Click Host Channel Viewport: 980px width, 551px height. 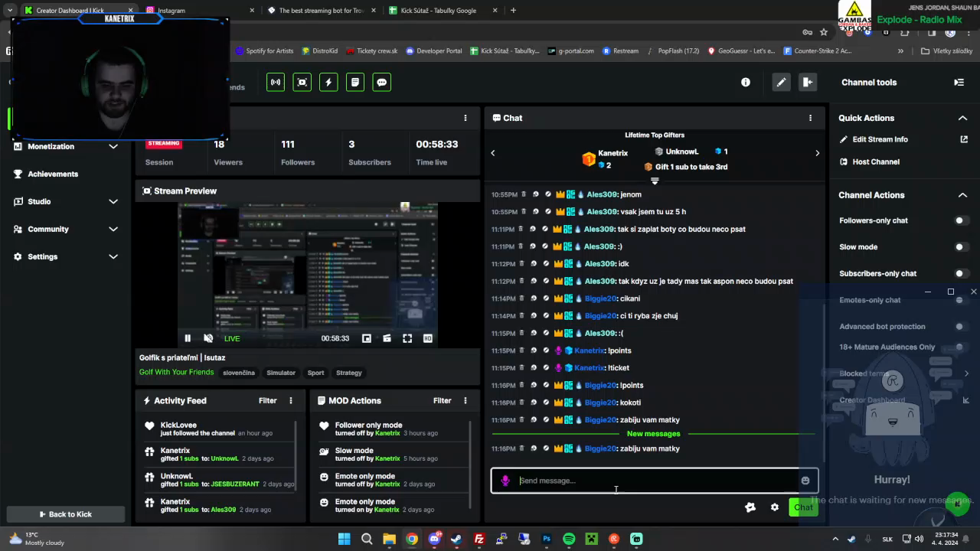pos(876,161)
